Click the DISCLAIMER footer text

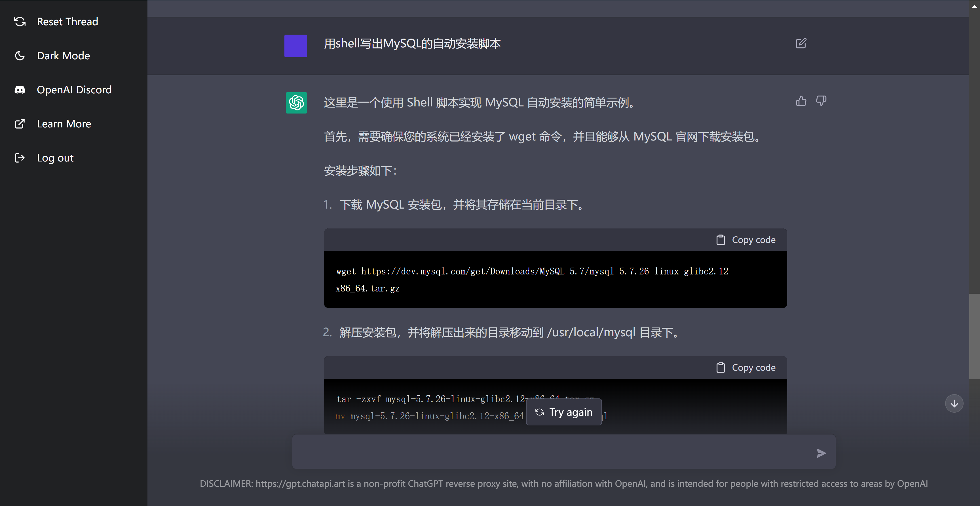tap(564, 484)
